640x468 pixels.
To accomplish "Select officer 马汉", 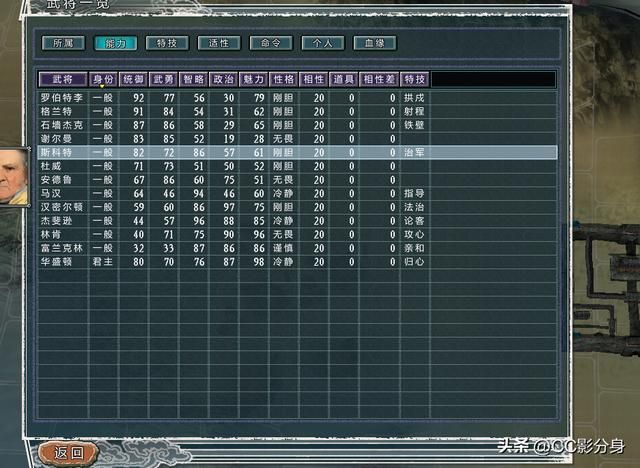I will (x=297, y=193).
